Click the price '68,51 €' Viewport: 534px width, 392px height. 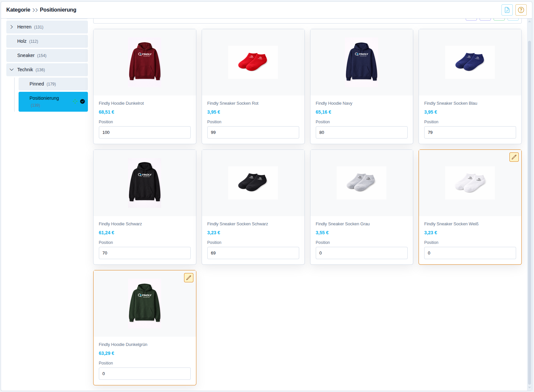pyautogui.click(x=106, y=112)
